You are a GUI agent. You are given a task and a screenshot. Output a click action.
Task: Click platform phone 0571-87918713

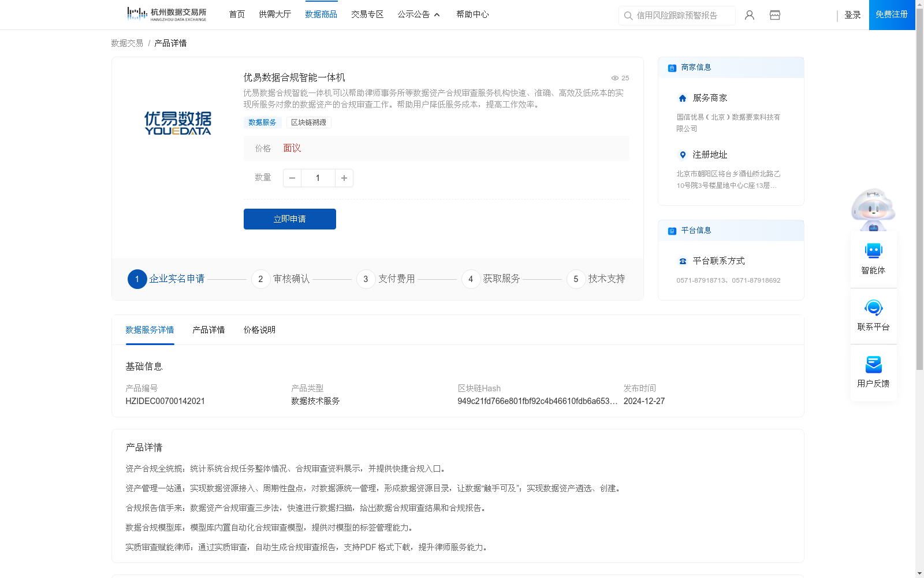click(701, 280)
